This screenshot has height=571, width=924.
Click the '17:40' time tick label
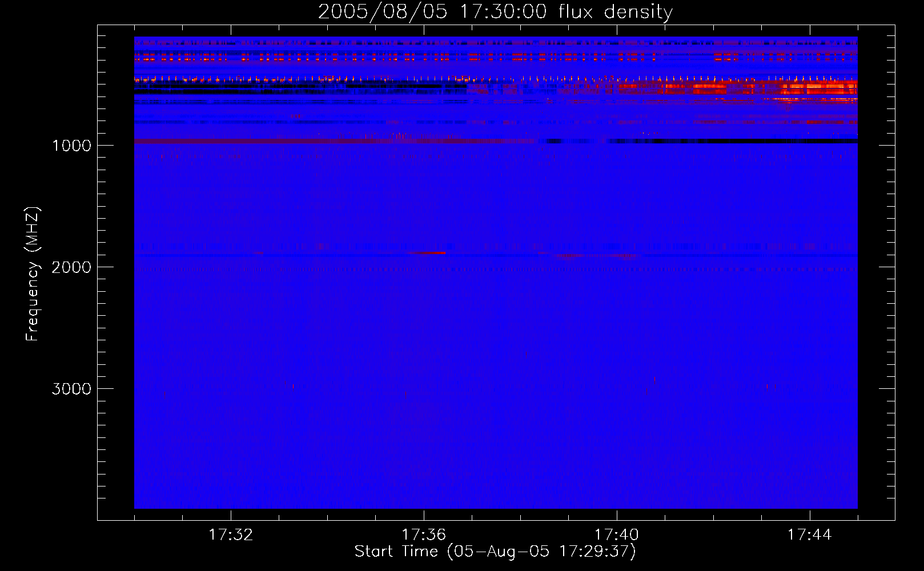(617, 535)
